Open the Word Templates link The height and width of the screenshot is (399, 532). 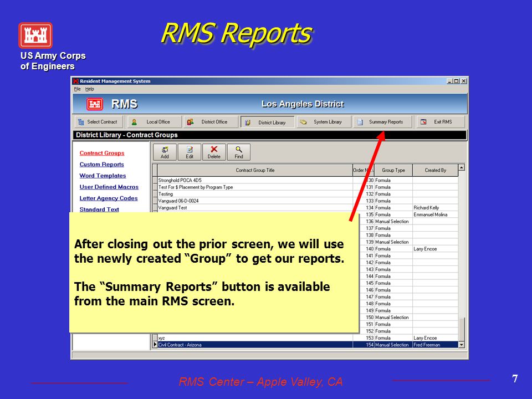click(x=103, y=176)
